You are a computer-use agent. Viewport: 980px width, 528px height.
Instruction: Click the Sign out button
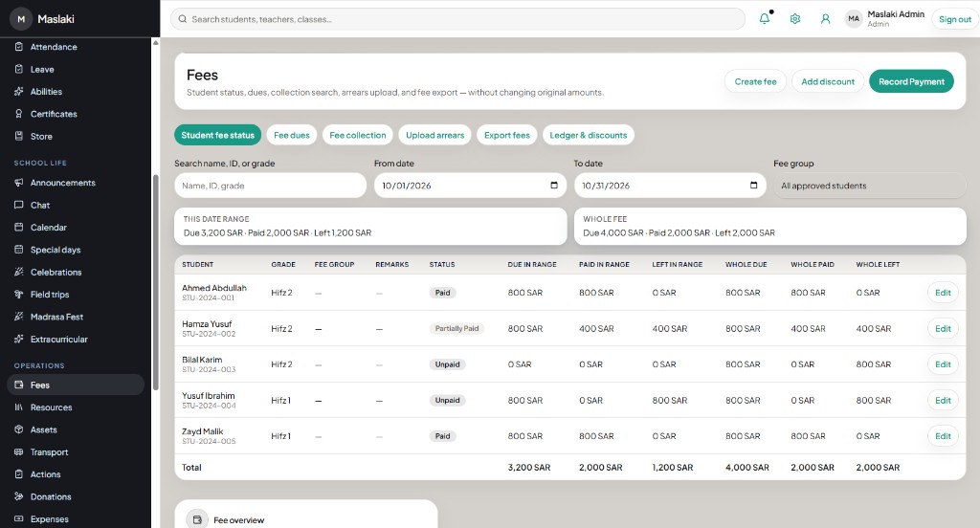954,19
